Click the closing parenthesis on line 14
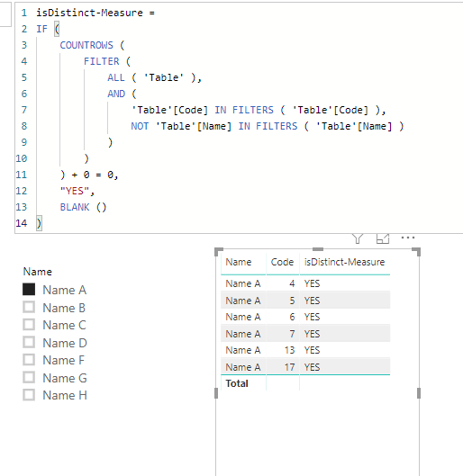Viewport: 463px width, 476px height. [39, 223]
